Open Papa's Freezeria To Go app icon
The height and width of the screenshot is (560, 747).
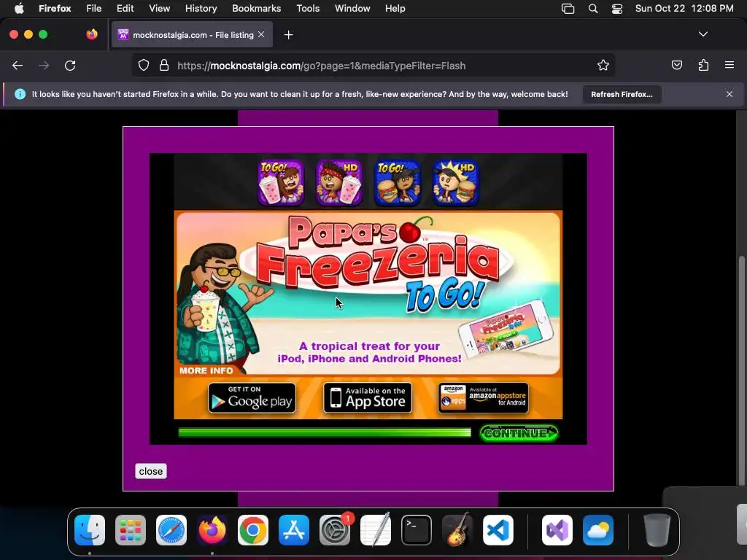(281, 182)
